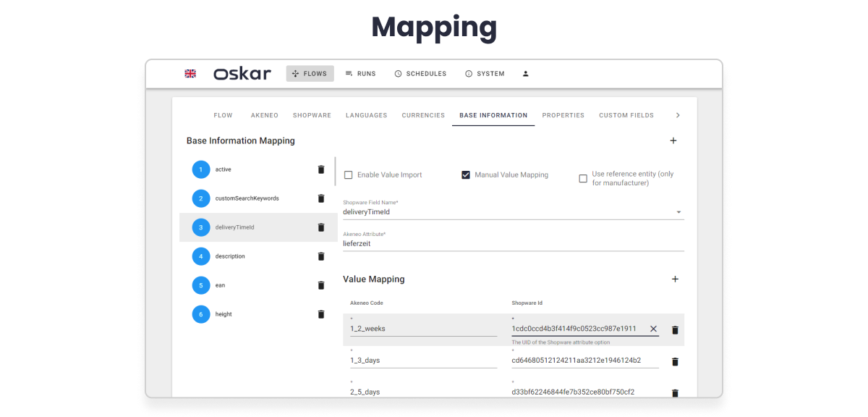The image size is (868, 417).
Task: Delete the deliveryTimeId mapping entry
Action: point(321,227)
